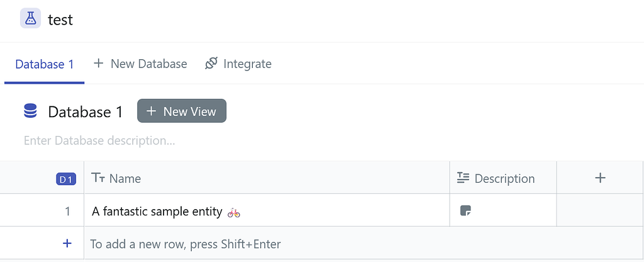The image size is (644, 262).
Task: Click the 'To add a new row' text
Action: [186, 244]
